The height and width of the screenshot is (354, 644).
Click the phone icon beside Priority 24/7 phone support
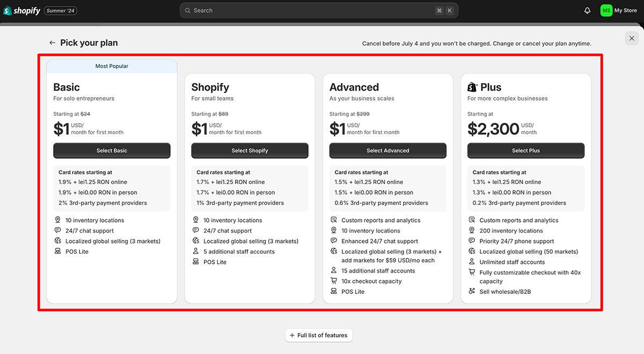471,241
